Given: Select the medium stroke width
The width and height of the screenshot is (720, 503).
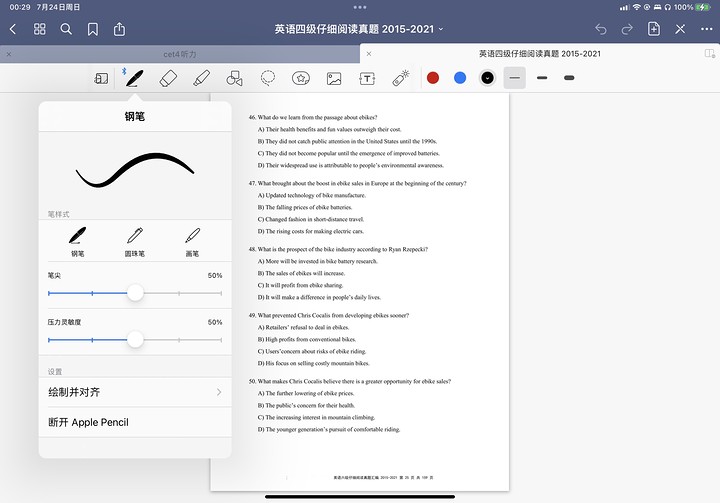Looking at the screenshot, I should pyautogui.click(x=542, y=78).
